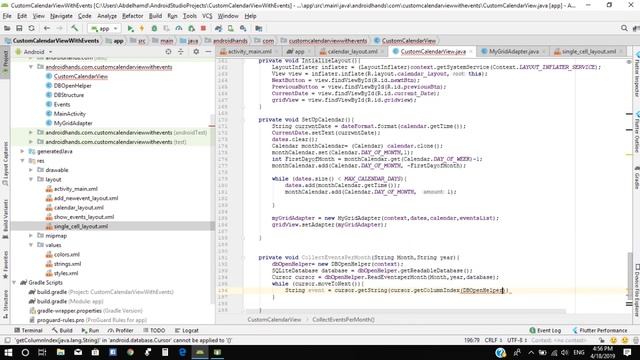
Task: Open file icon in main toolbar
Action: (7, 28)
